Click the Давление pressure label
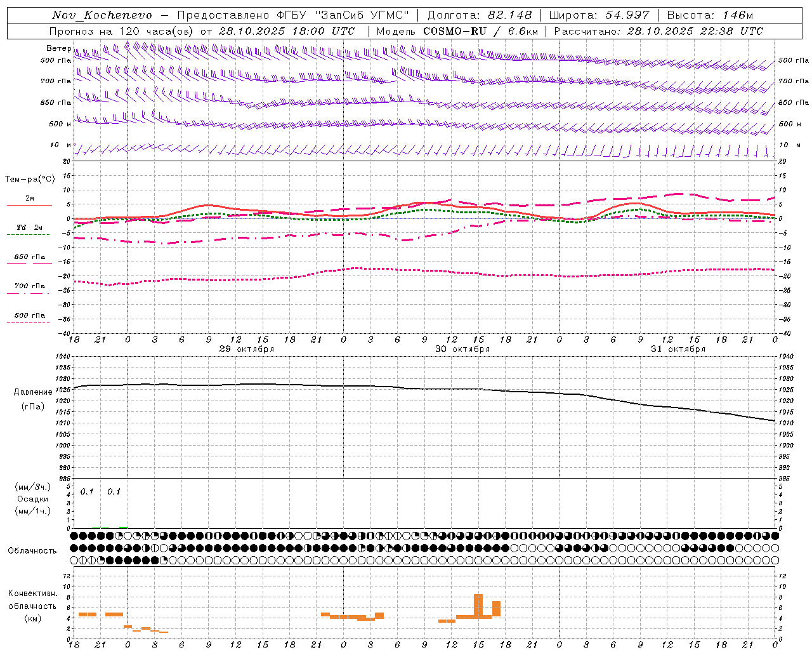 tap(33, 392)
